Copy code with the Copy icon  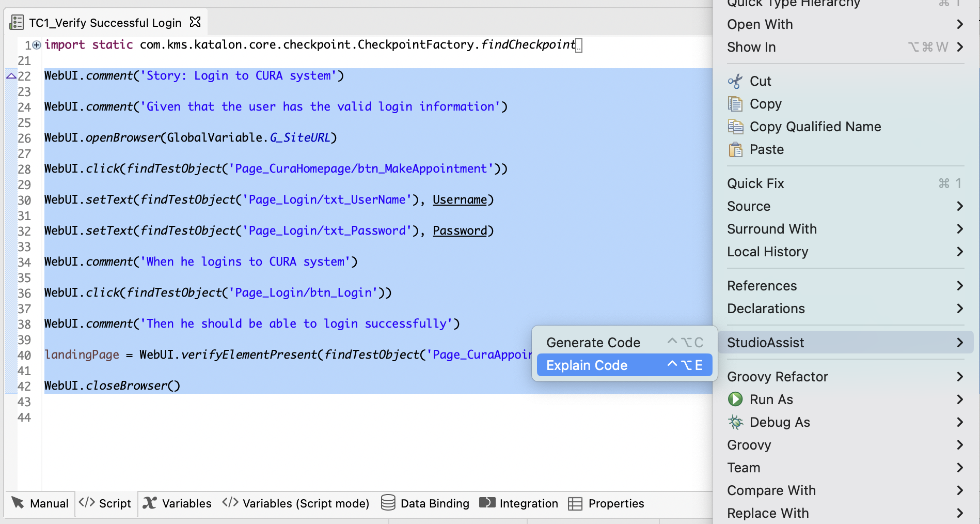point(735,103)
